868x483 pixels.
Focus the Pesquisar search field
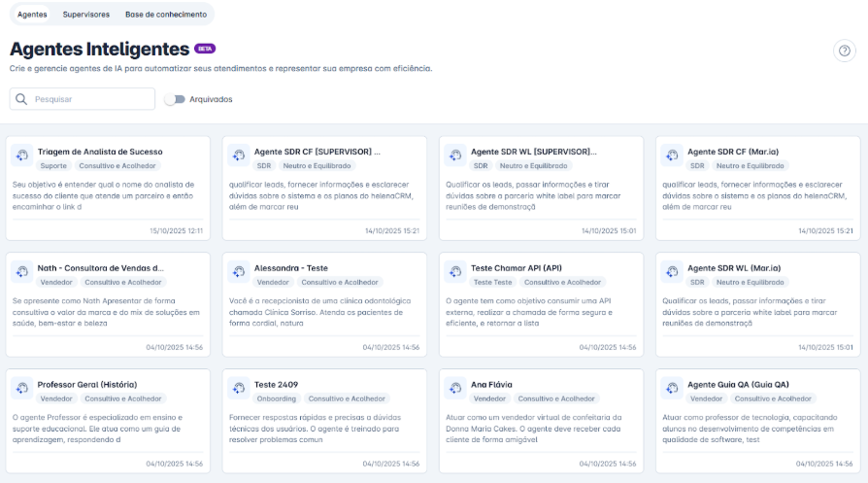[x=82, y=99]
